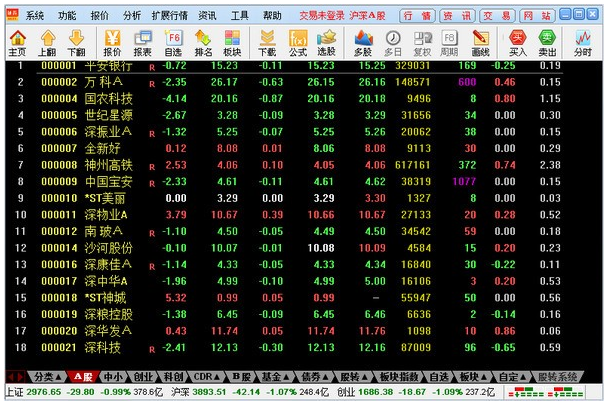
Task: Click the 交易 button at top right
Action: [497, 15]
